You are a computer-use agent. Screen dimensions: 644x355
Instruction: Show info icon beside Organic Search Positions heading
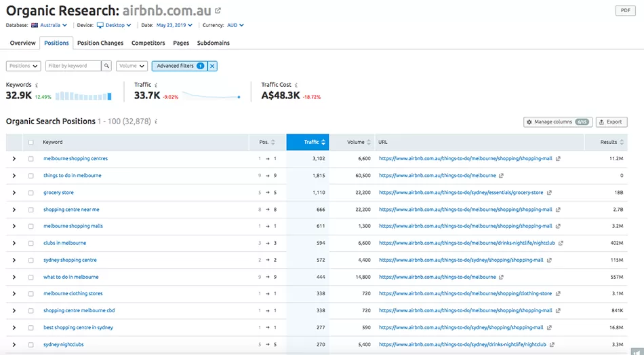pos(156,122)
